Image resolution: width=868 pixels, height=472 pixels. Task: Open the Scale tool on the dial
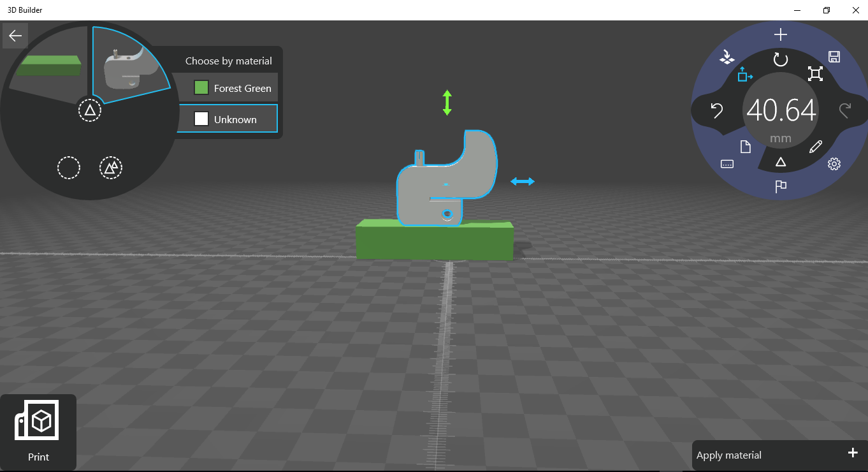tap(816, 74)
